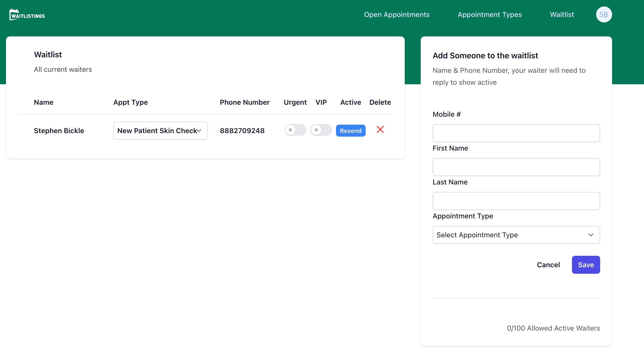
Task: Toggle Urgent switch for Stephen Bickle
Action: tap(295, 130)
